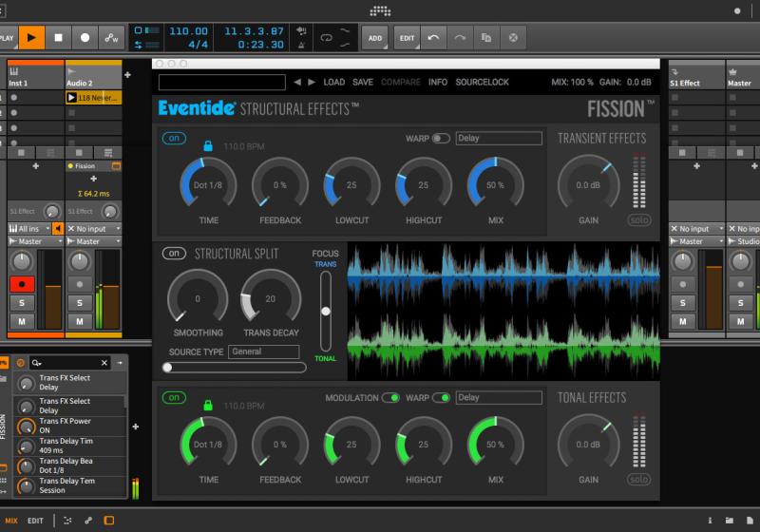The width and height of the screenshot is (760, 532).
Task: Toggle the Structural Split on button
Action: [174, 254]
